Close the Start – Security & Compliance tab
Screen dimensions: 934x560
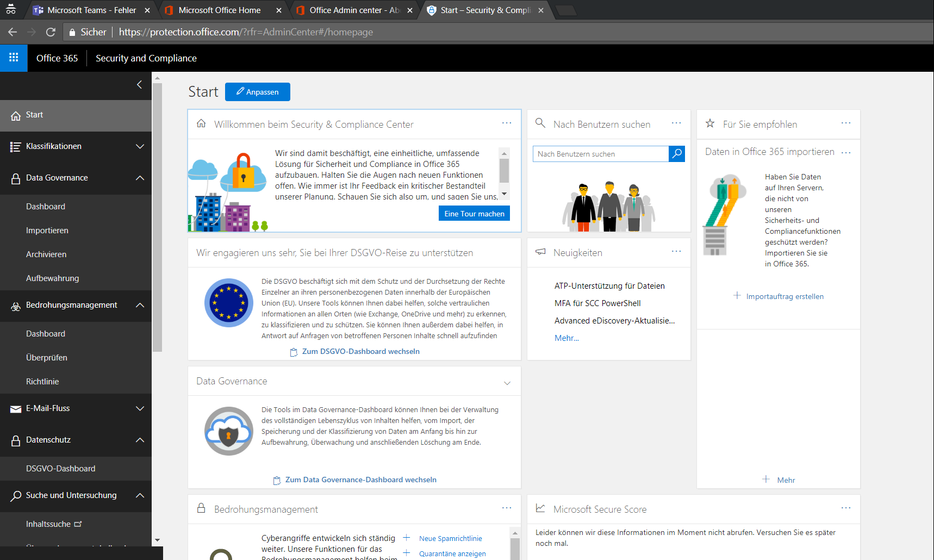pos(541,10)
